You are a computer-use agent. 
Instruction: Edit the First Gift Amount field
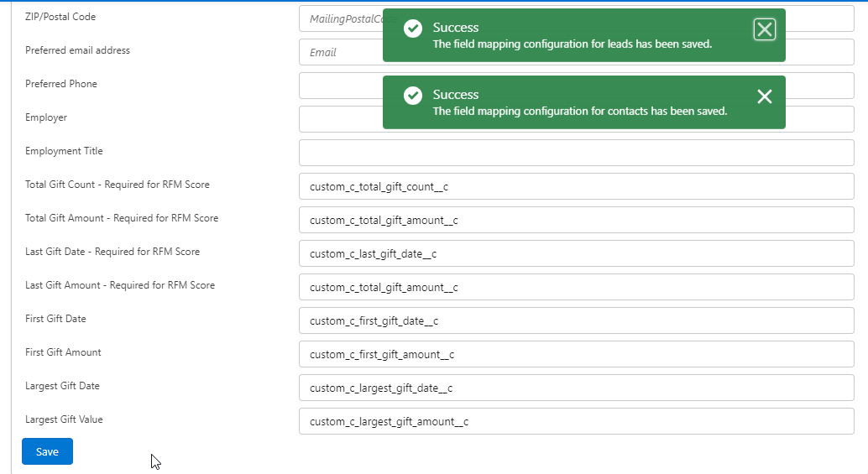576,354
